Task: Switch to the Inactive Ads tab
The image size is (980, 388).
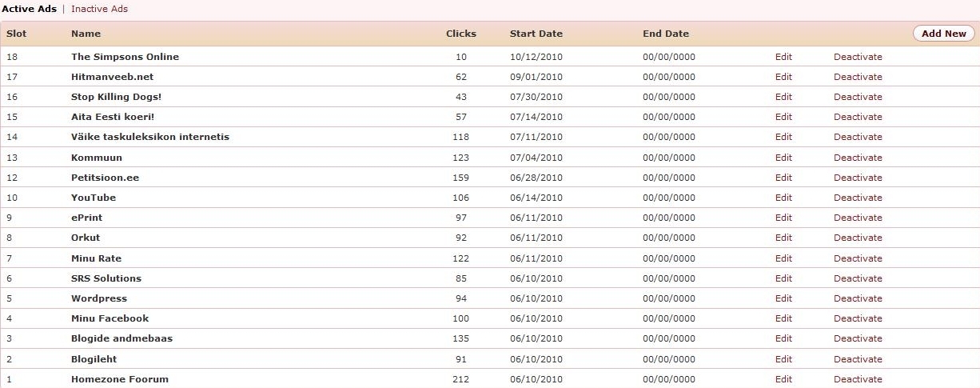Action: pyautogui.click(x=99, y=9)
